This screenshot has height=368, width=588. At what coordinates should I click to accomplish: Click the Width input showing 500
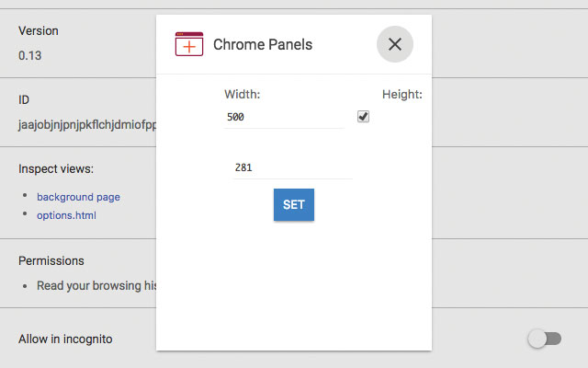coord(283,117)
